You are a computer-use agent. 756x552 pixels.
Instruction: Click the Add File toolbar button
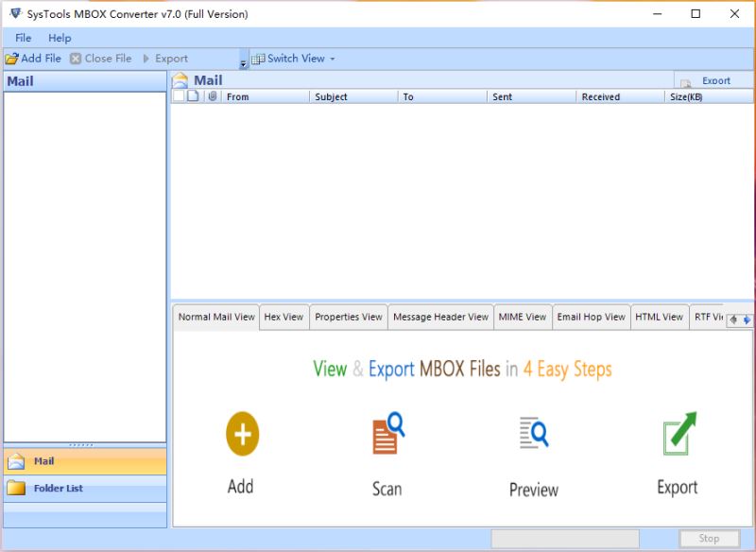pyautogui.click(x=33, y=59)
